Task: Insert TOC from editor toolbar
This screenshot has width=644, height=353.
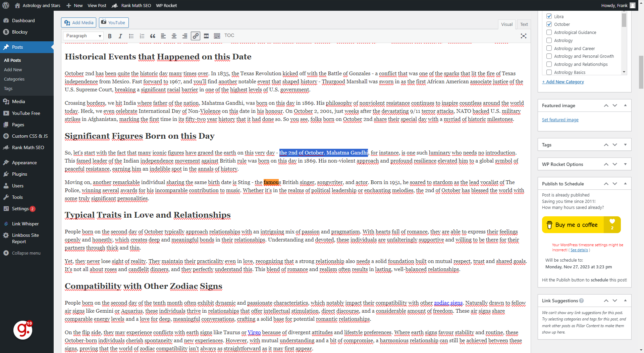Action: coord(229,36)
